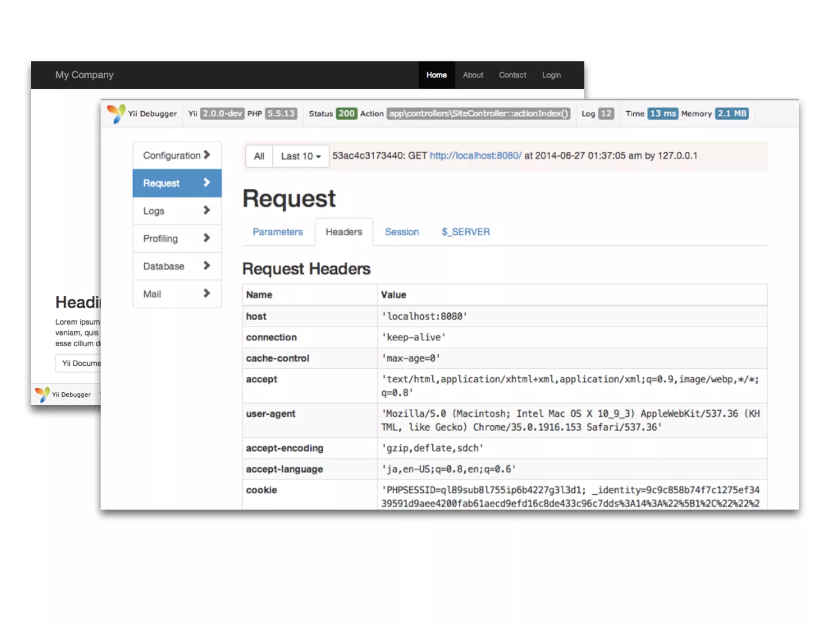This screenshot has height=630, width=840.
Task: Switch to the Session tab
Action: coord(402,232)
